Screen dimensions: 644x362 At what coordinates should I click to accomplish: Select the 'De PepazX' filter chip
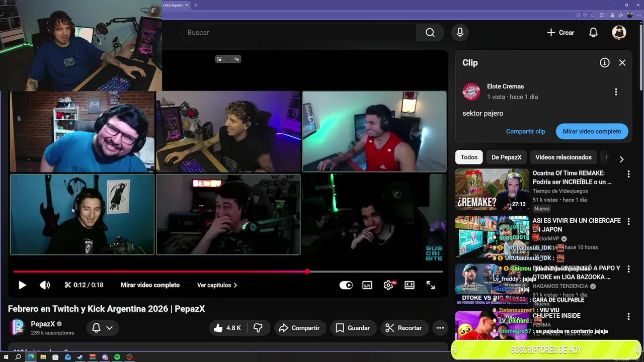(507, 157)
